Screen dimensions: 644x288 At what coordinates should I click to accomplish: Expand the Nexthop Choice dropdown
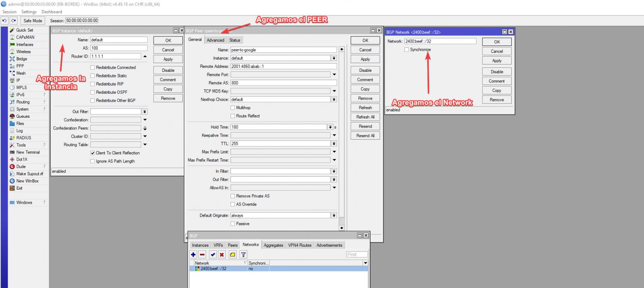(x=334, y=99)
